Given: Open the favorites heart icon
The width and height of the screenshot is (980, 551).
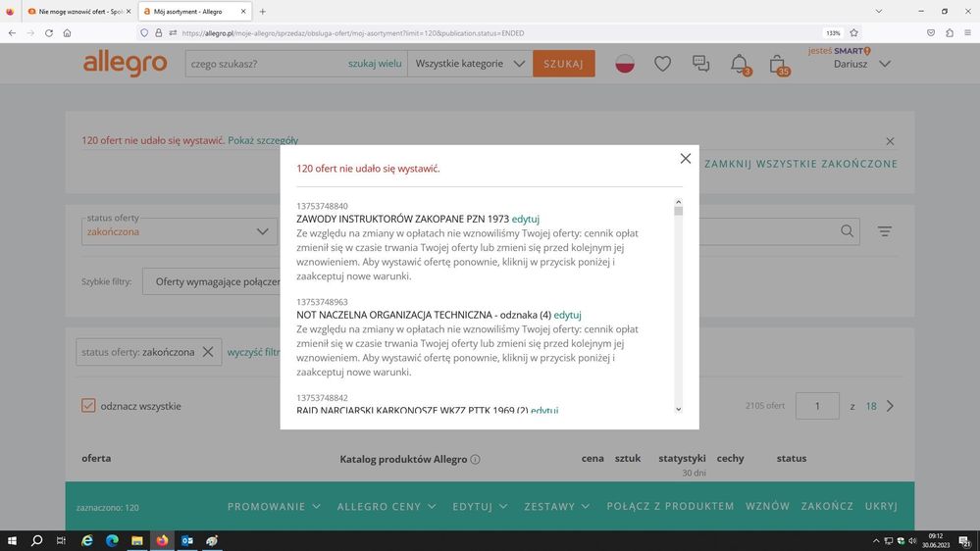Looking at the screenshot, I should pos(663,64).
